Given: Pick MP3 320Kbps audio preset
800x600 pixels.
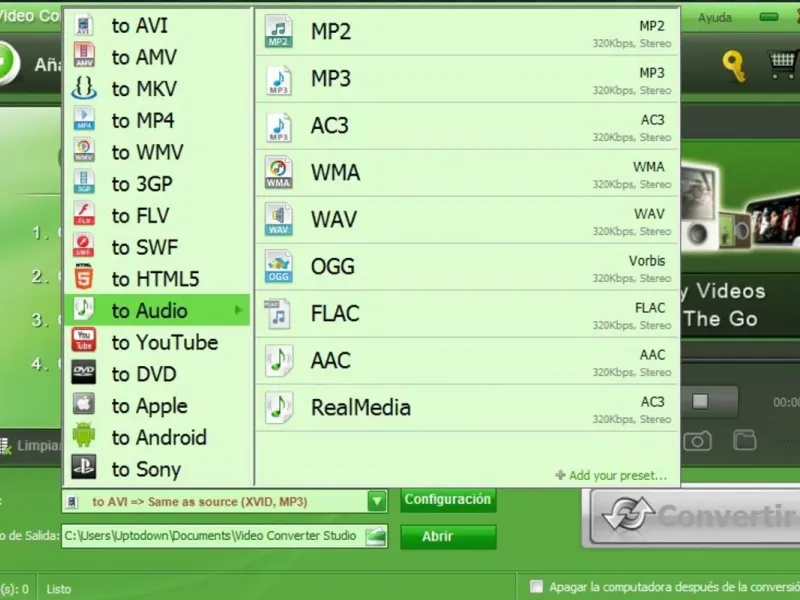Looking at the screenshot, I should coord(467,79).
